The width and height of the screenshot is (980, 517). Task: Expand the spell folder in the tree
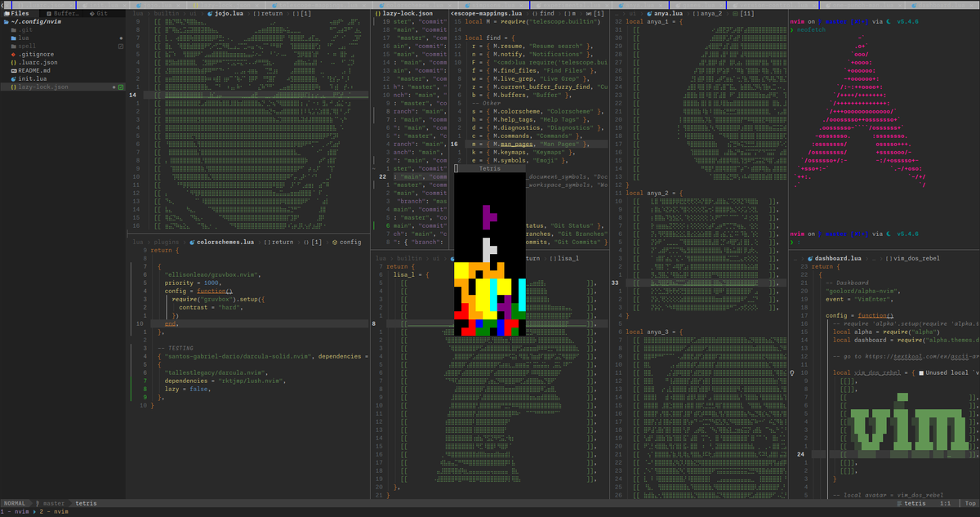point(23,47)
